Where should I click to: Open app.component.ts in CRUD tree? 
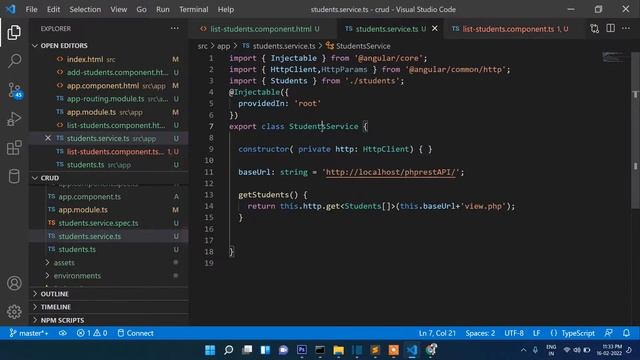[109, 197]
